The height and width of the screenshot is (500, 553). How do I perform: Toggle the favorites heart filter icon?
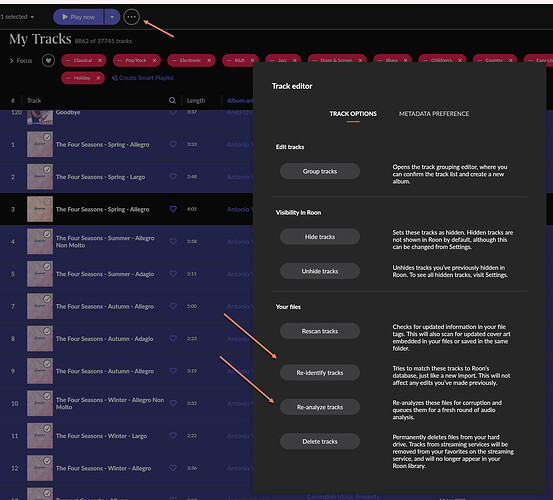48,61
